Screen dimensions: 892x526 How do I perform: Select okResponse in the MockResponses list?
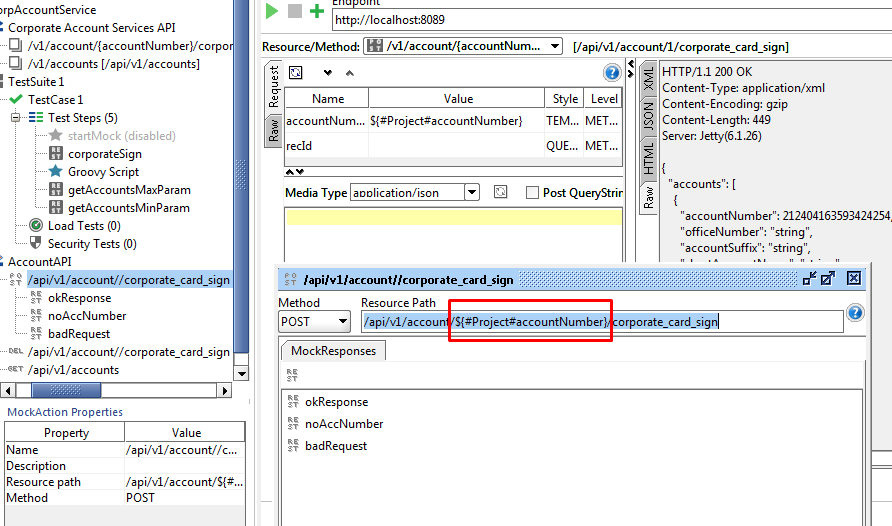click(x=336, y=402)
